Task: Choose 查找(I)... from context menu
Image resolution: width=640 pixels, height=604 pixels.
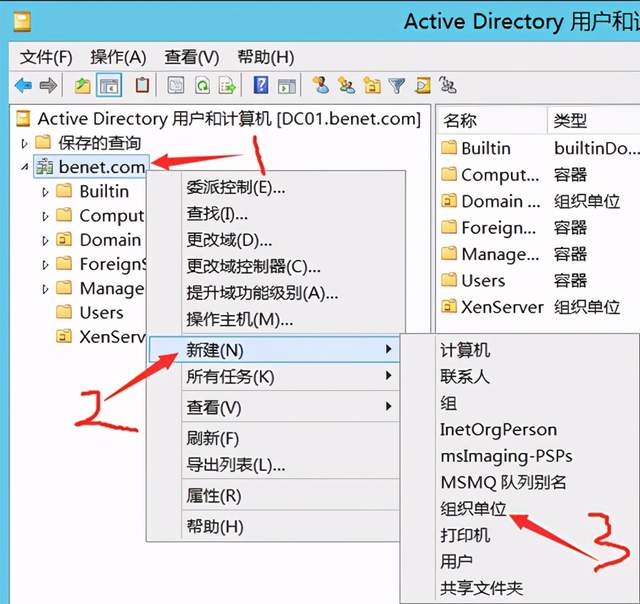Action: click(217, 214)
